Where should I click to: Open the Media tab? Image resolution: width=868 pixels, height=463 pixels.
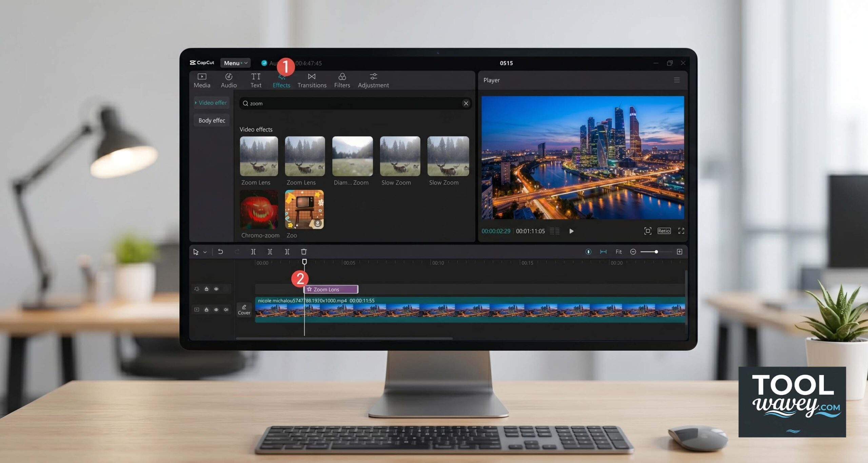(202, 81)
